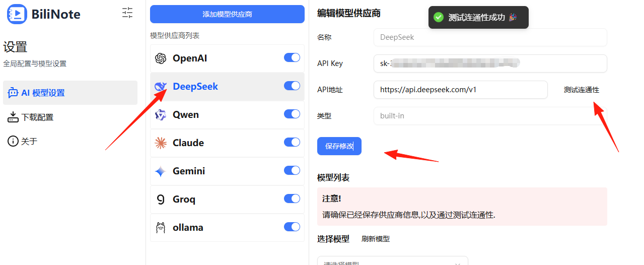Select the ollama llama icon
The height and width of the screenshot is (265, 644).
coord(161,228)
